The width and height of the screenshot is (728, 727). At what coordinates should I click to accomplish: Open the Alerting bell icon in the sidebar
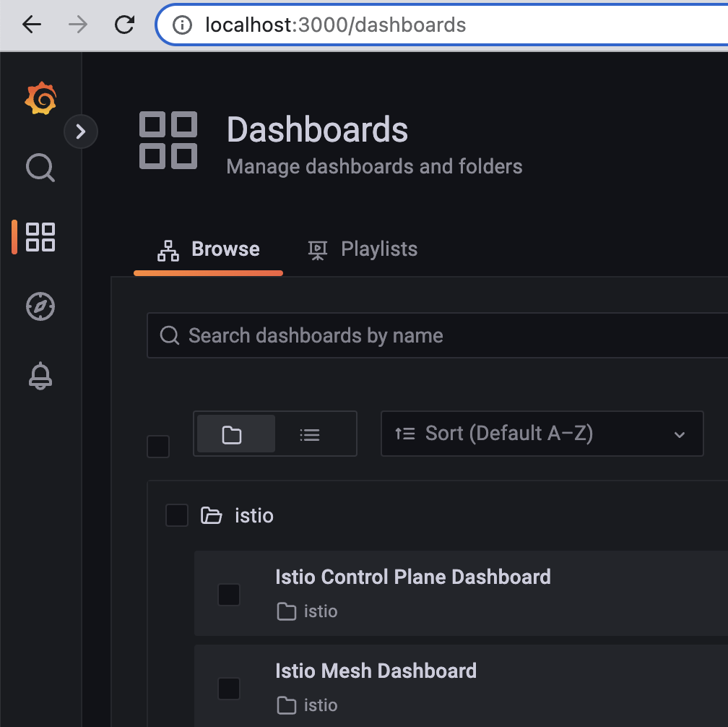pos(40,376)
